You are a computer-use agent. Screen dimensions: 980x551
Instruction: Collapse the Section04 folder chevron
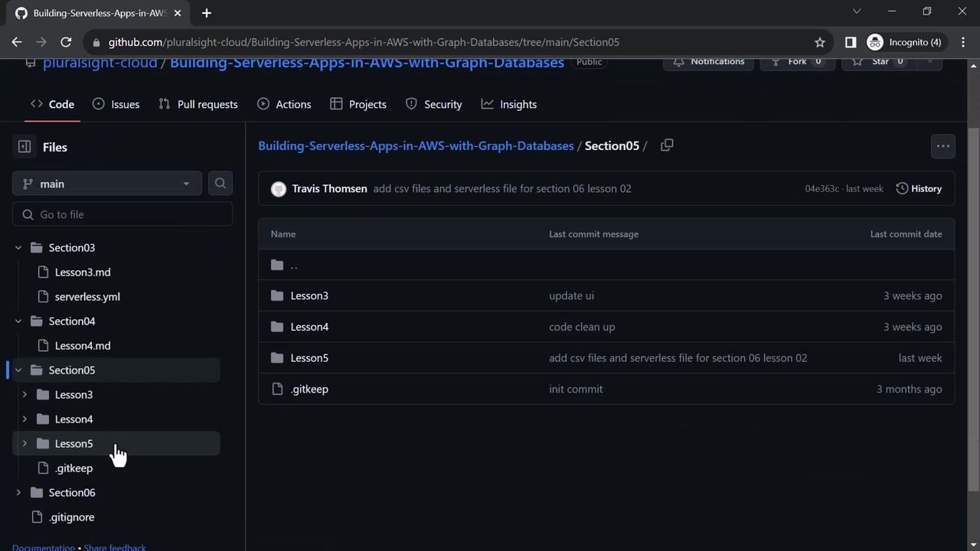click(18, 321)
